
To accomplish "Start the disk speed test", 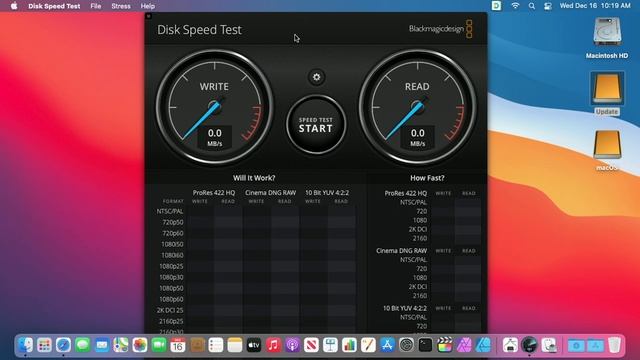I will (x=316, y=125).
